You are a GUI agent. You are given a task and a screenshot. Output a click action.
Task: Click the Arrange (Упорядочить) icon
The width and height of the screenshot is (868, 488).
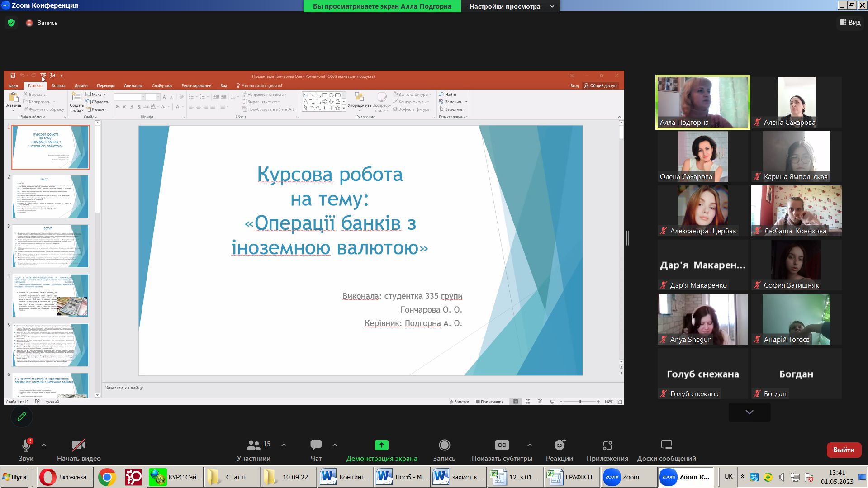coord(359,97)
